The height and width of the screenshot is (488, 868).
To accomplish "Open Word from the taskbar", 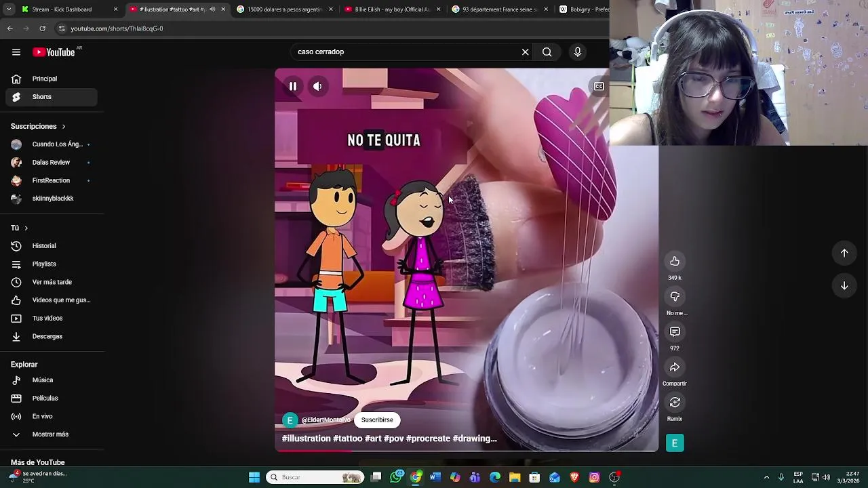I will [435, 477].
